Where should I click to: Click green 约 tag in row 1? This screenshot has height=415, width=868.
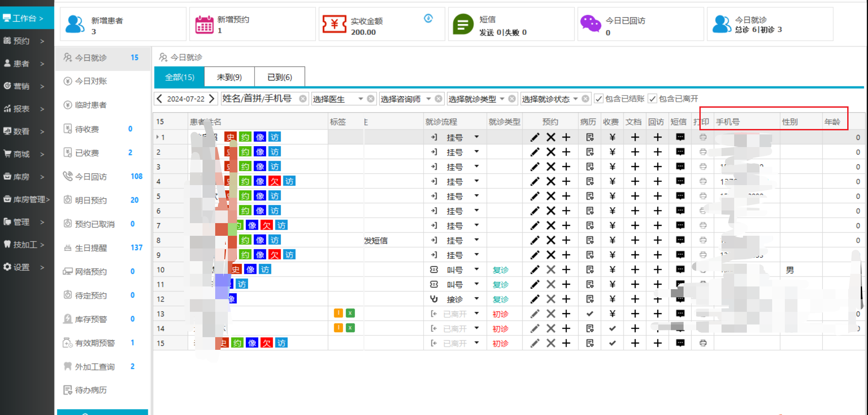click(245, 137)
